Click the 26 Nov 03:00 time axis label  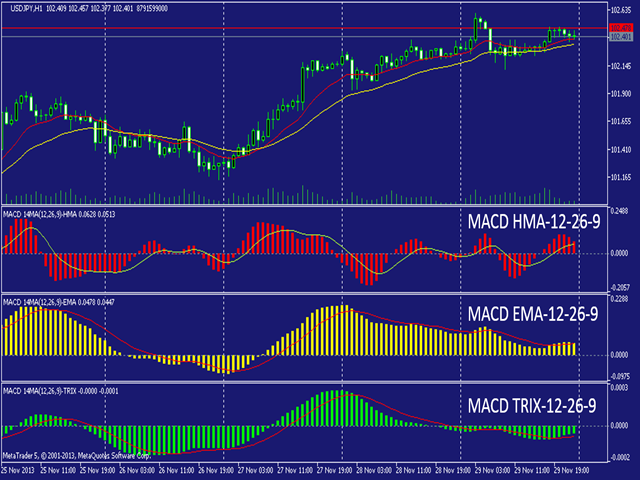137,470
